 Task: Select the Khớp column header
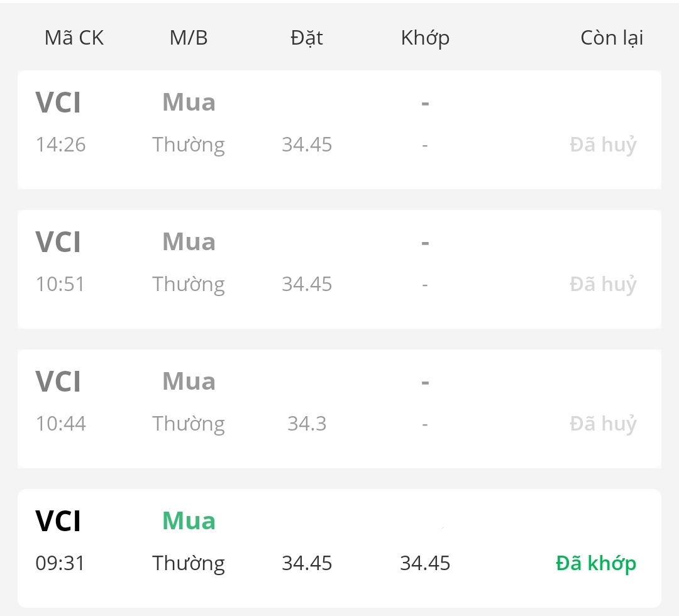tap(425, 38)
